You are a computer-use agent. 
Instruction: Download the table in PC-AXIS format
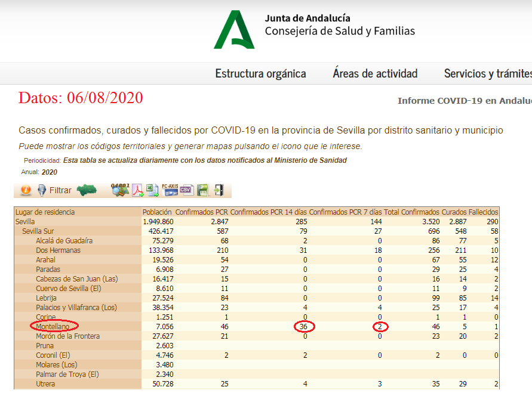170,190
